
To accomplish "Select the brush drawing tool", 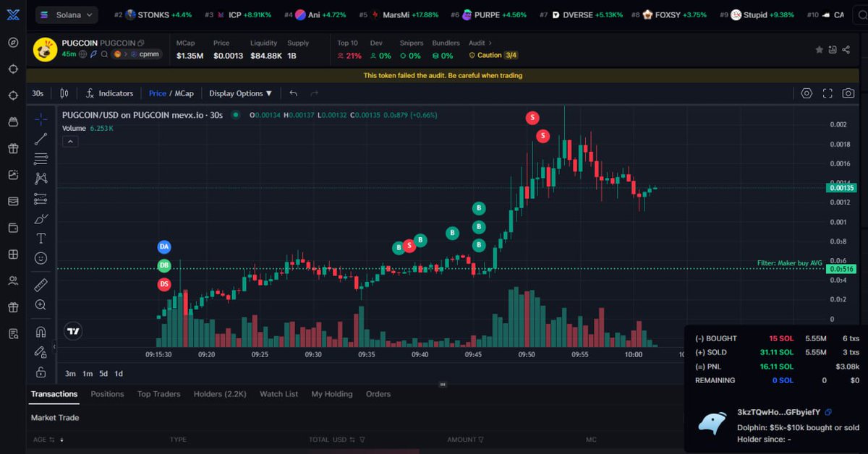I will [x=41, y=218].
